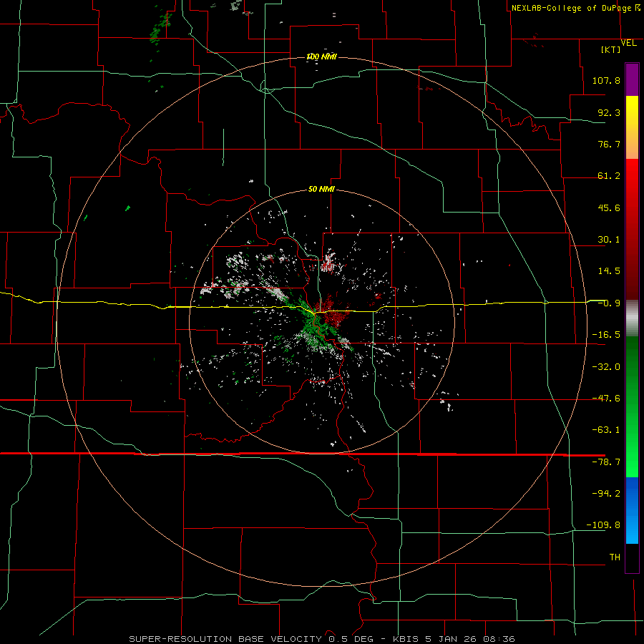
Task: Click the -16.5 velocity scale value
Action: pos(606,335)
